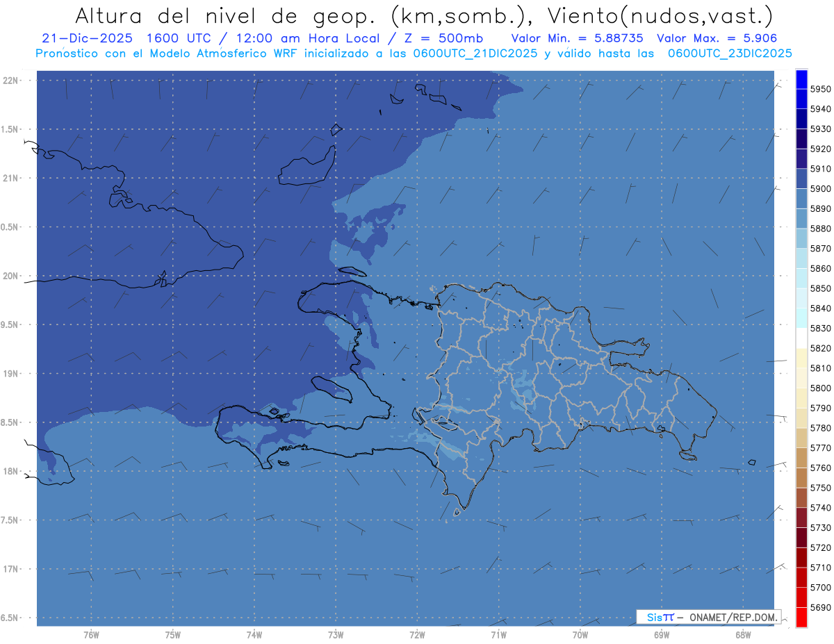Viewport: 834px width, 644px height.
Task: Click the brown swatch between 5750 and 5760
Action: point(801,477)
